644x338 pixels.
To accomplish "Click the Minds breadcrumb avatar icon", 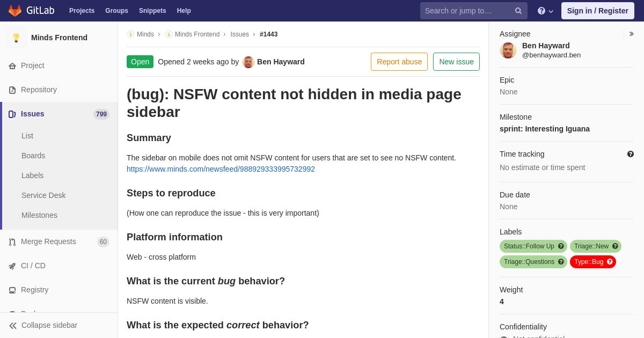I will (x=130, y=34).
